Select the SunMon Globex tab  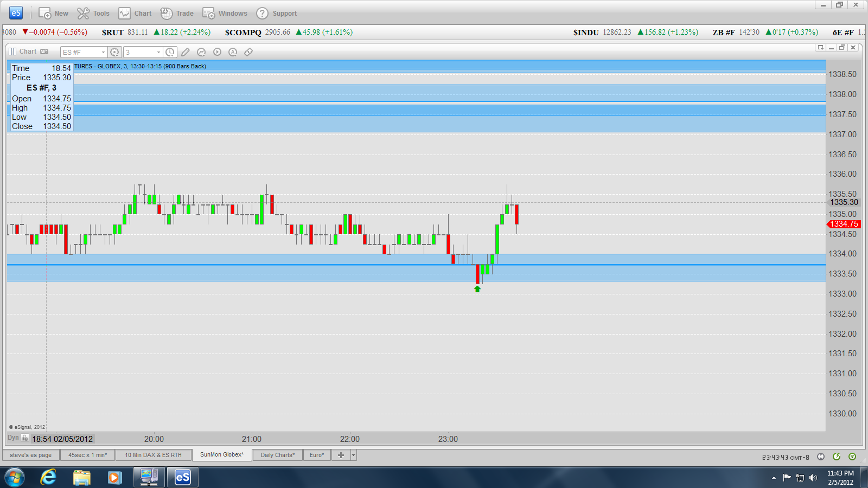click(222, 455)
